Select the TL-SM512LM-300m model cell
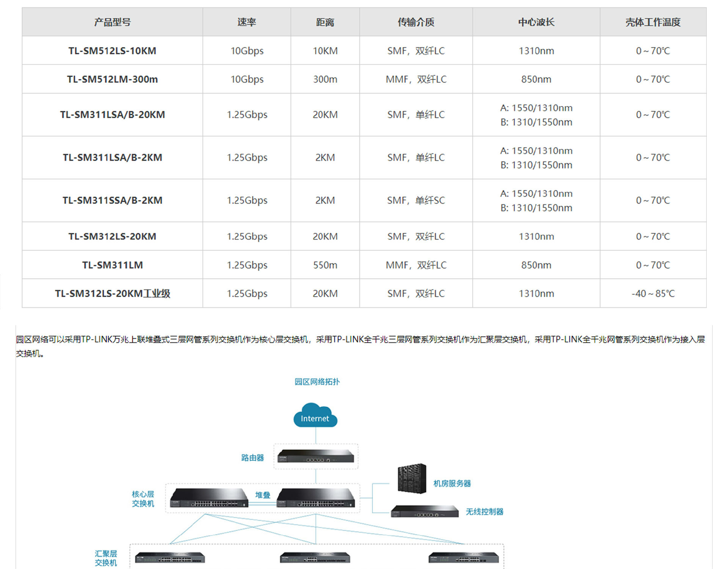 point(112,79)
